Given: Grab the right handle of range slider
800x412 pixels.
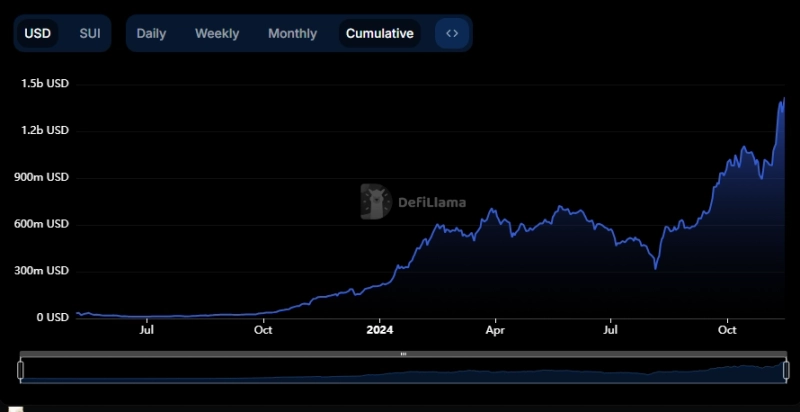Looking at the screenshot, I should (x=785, y=368).
